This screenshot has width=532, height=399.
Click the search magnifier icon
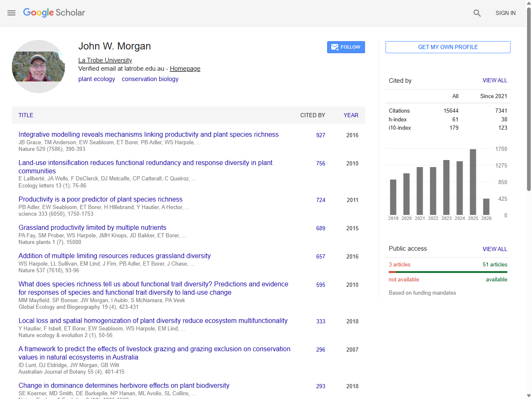click(x=477, y=13)
